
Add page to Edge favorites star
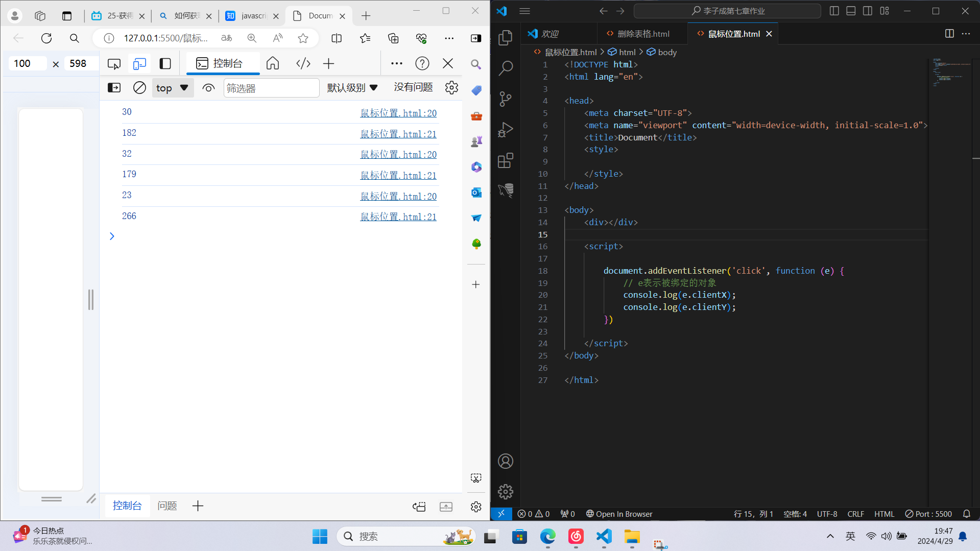coord(303,38)
